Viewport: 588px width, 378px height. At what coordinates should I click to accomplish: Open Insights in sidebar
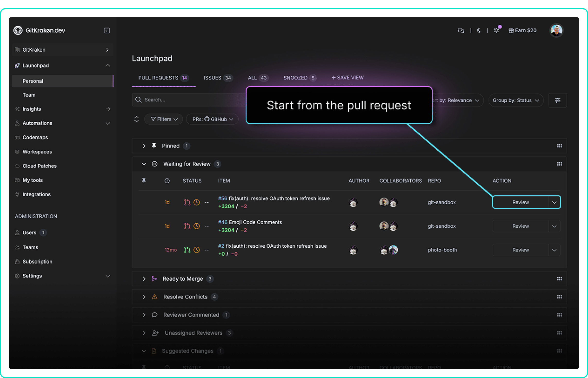[x=63, y=109]
